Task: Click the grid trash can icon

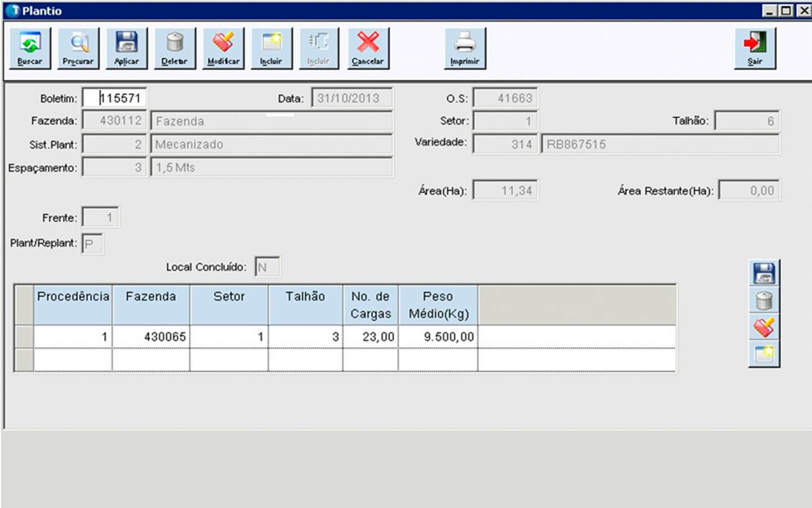Action: click(764, 300)
